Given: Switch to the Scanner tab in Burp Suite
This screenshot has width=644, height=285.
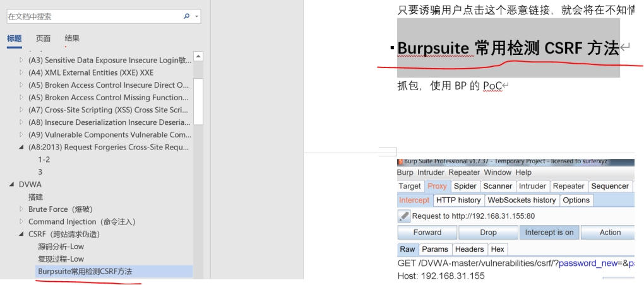Looking at the screenshot, I should tap(498, 186).
